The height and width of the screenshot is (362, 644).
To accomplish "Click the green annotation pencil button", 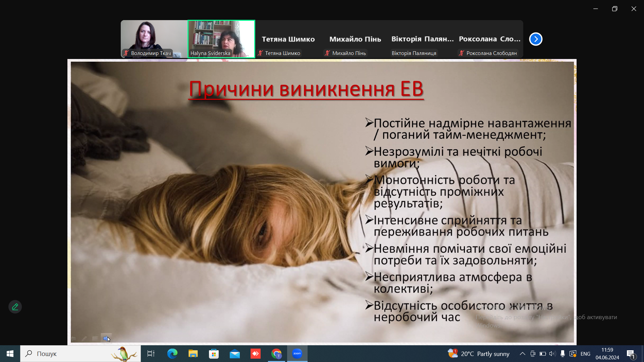I will pyautogui.click(x=15, y=307).
